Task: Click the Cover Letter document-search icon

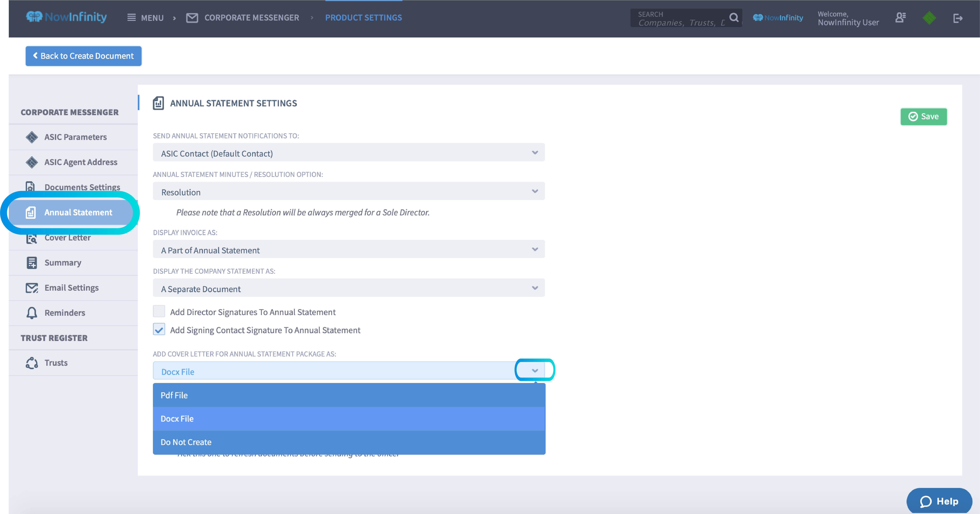Action: pos(32,238)
